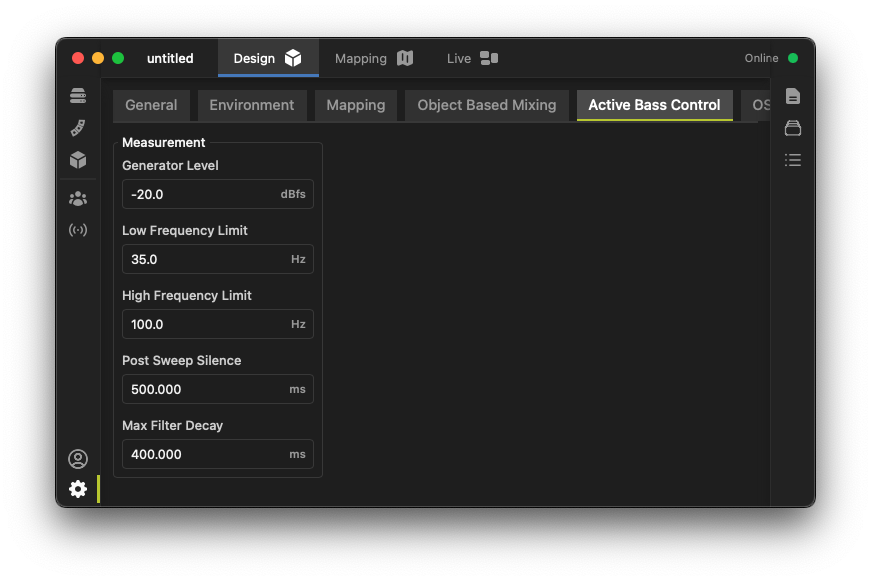Open the people group icon

(x=78, y=198)
